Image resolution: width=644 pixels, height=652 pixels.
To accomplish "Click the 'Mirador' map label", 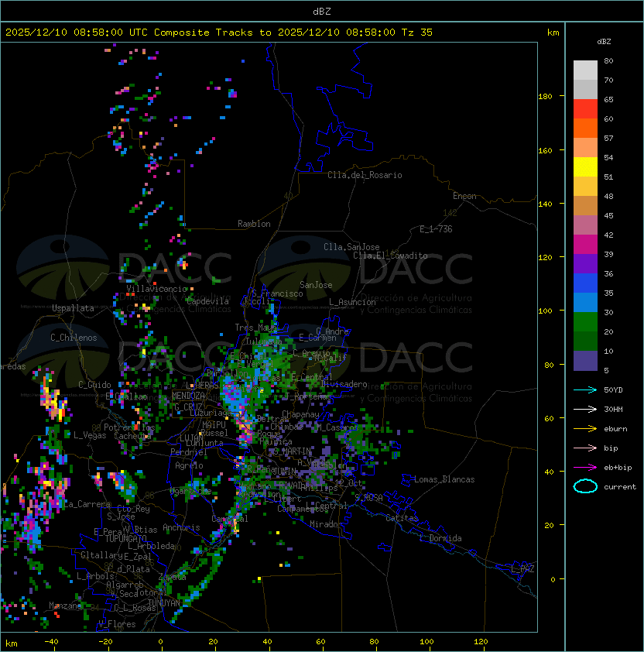I will [326, 524].
